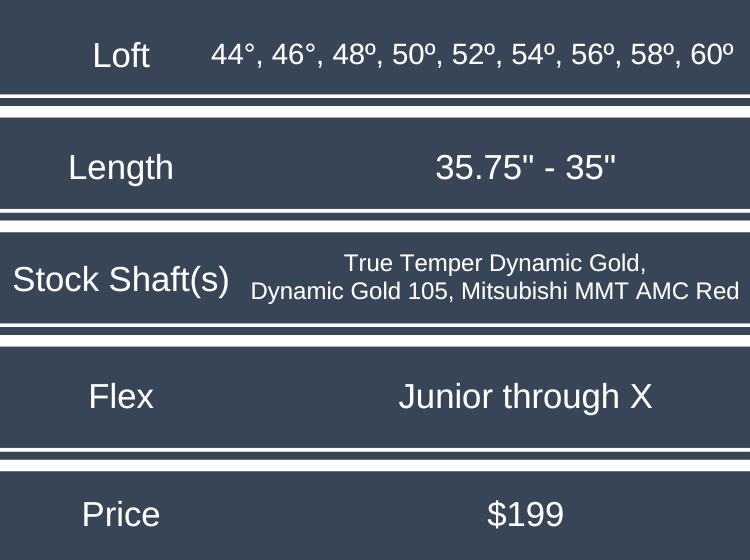
Task: Click the 56º loft value
Action: (594, 54)
